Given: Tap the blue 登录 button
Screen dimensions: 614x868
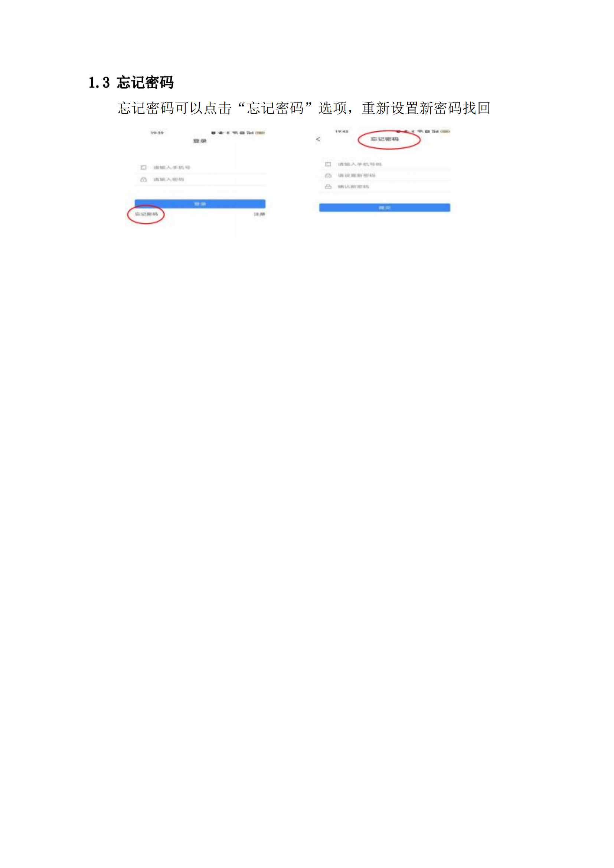Looking at the screenshot, I should point(200,204).
